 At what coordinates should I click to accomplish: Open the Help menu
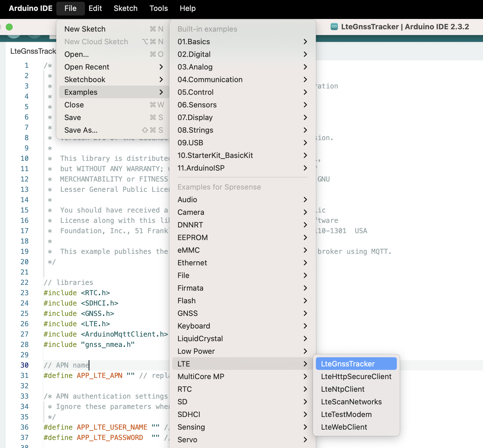click(x=188, y=8)
